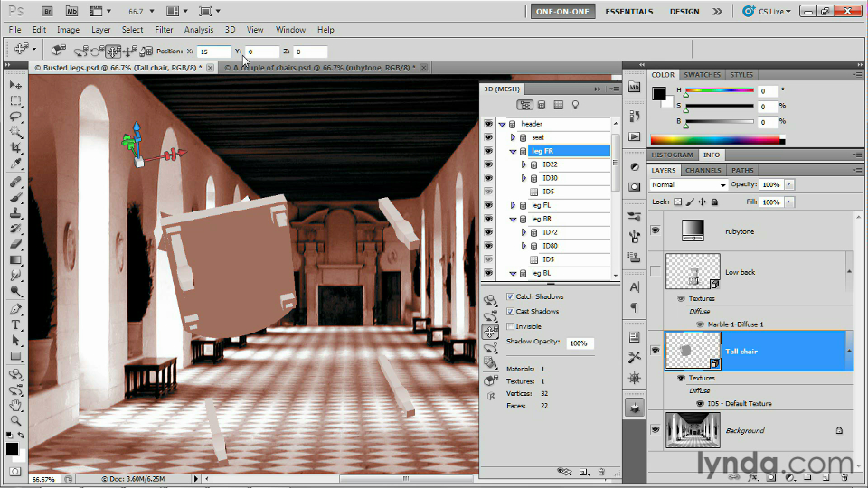Open the Filter menu
The image size is (868, 488).
[164, 30]
